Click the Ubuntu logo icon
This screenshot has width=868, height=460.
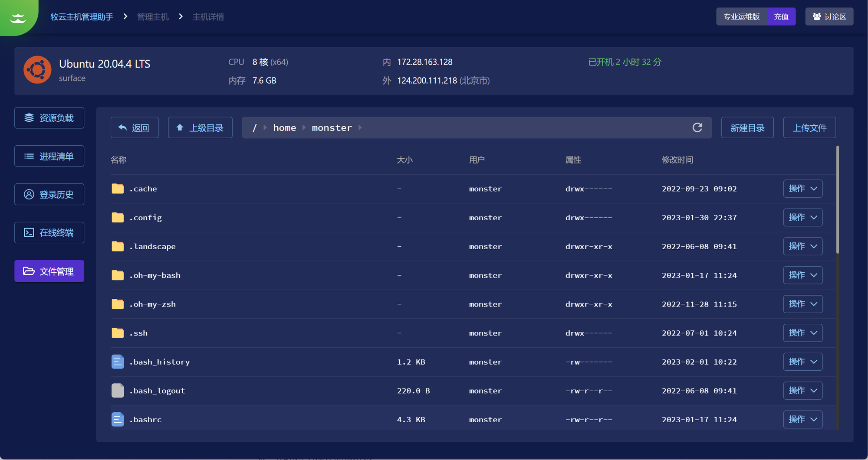(37, 70)
